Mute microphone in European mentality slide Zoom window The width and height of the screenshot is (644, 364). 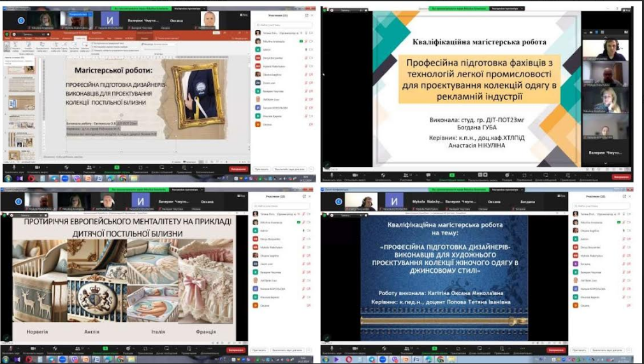11,349
